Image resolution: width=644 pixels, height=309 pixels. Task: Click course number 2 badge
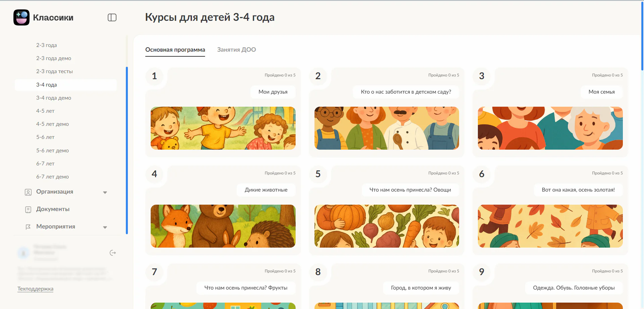pos(318,76)
